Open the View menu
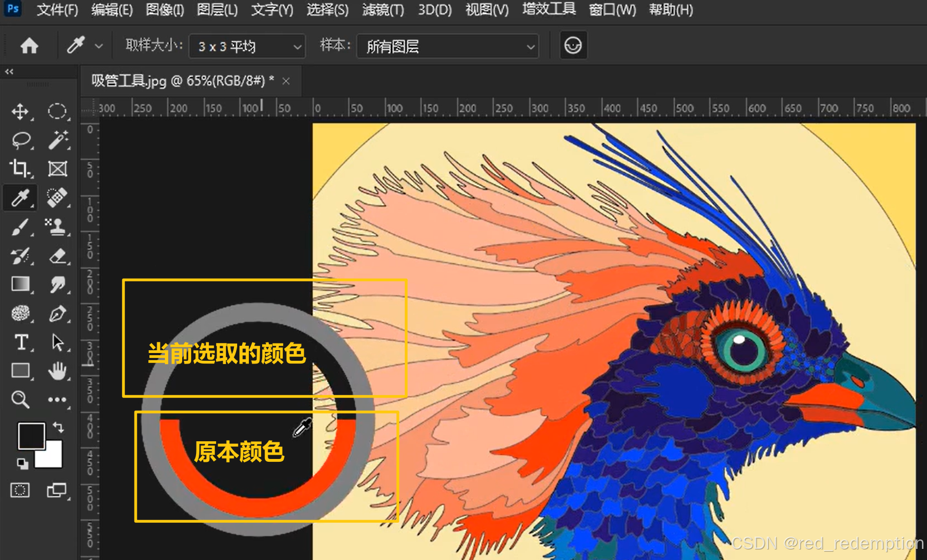927x560 pixels. pos(487,10)
